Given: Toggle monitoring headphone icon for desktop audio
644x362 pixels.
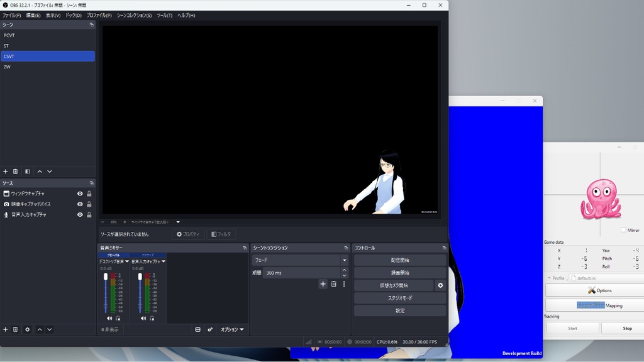Looking at the screenshot, I should [x=118, y=319].
